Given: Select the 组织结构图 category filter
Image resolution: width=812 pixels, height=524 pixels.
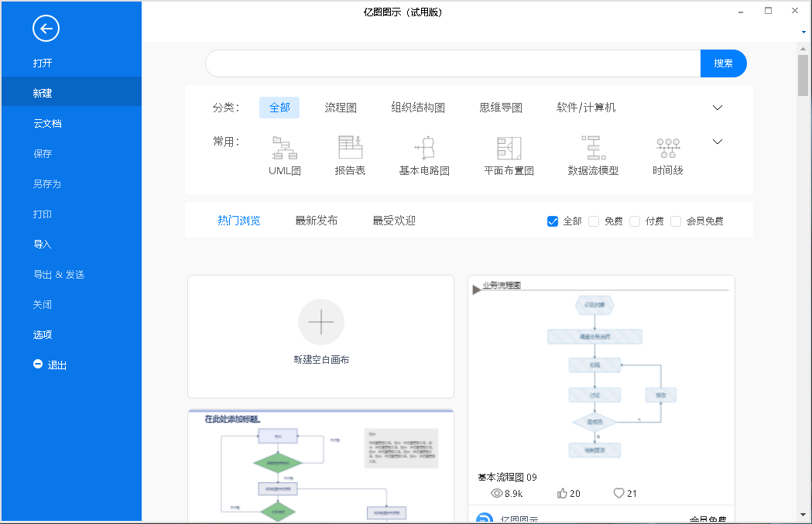Looking at the screenshot, I should point(419,108).
